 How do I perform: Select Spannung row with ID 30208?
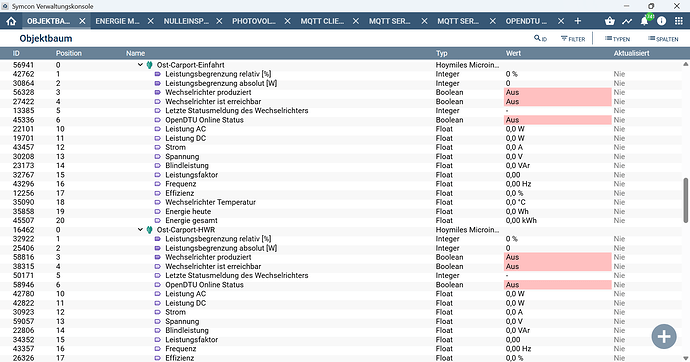coord(341,157)
